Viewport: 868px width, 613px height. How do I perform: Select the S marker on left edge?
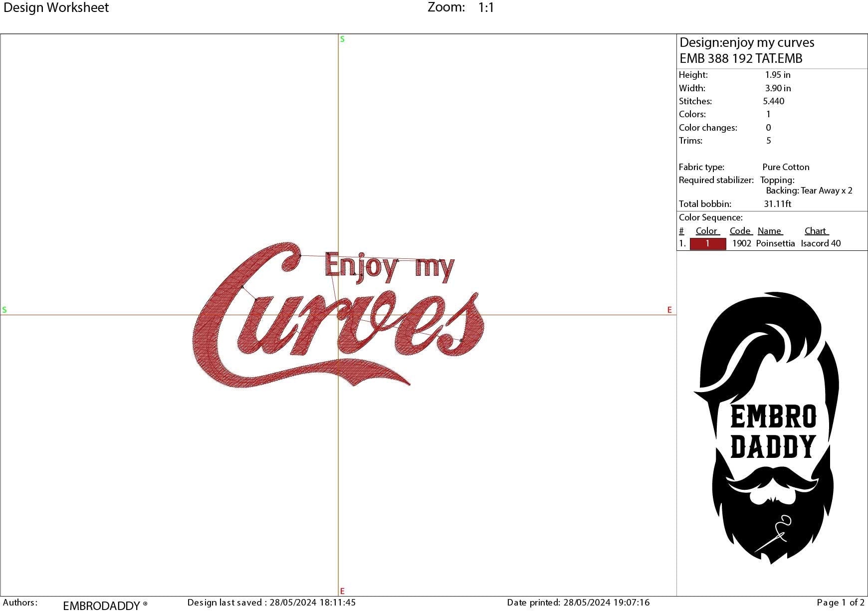tap(5, 310)
